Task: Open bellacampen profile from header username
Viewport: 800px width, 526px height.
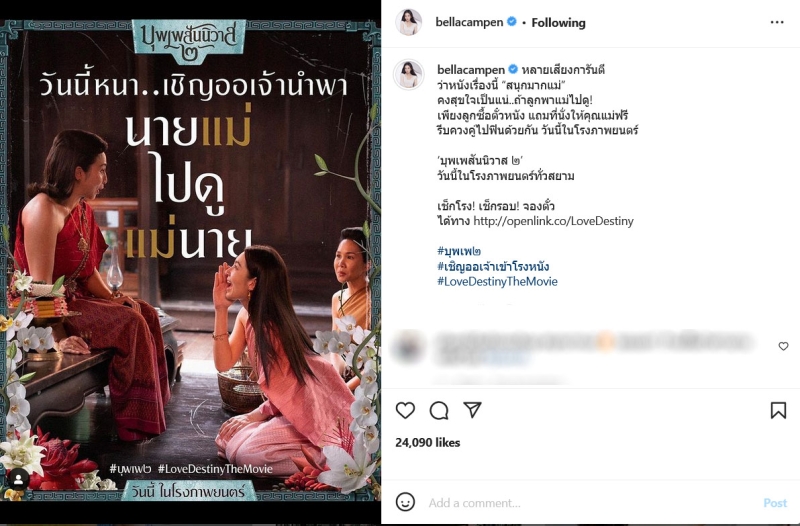Action: [469, 22]
